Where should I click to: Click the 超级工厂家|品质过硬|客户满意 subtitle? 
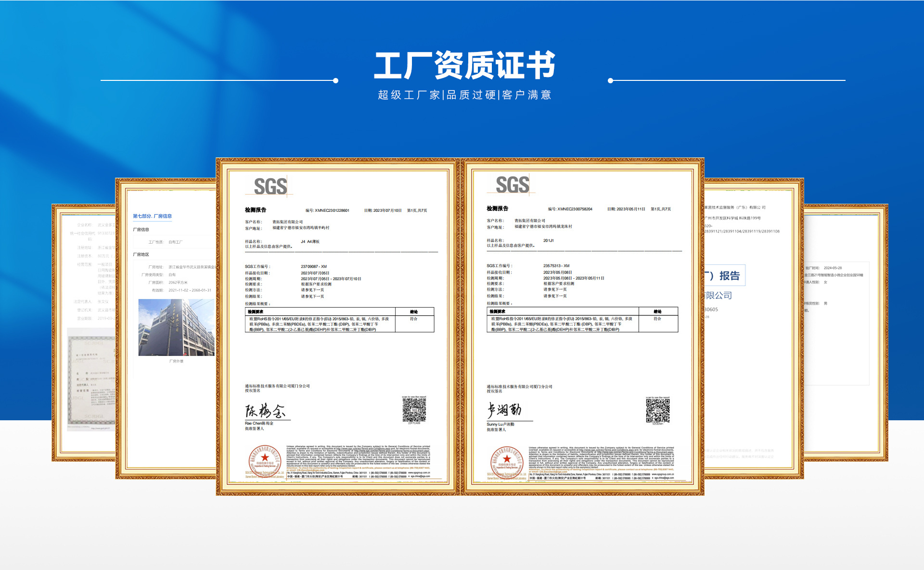(464, 95)
